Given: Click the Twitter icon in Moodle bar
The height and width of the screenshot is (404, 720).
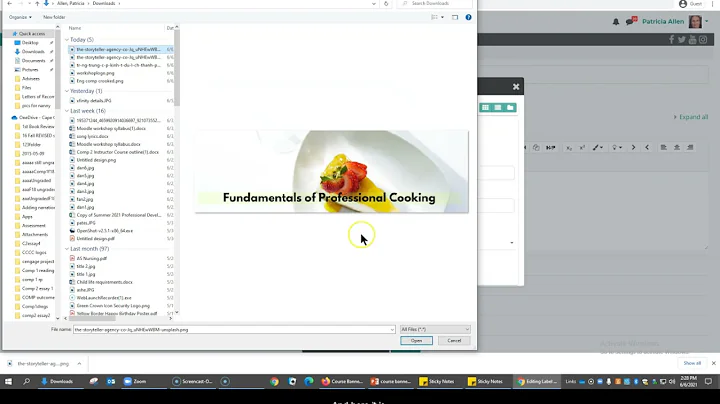Looking at the screenshot, I should tap(682, 39).
